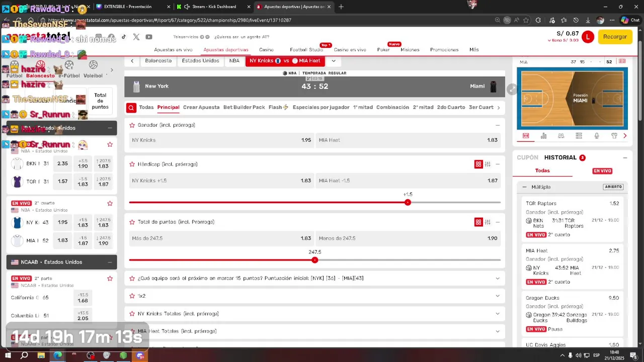Screen dimensions: 644x362
Task: Favorite the Hándicap (incl. prórroga) market star
Action: pos(132,164)
